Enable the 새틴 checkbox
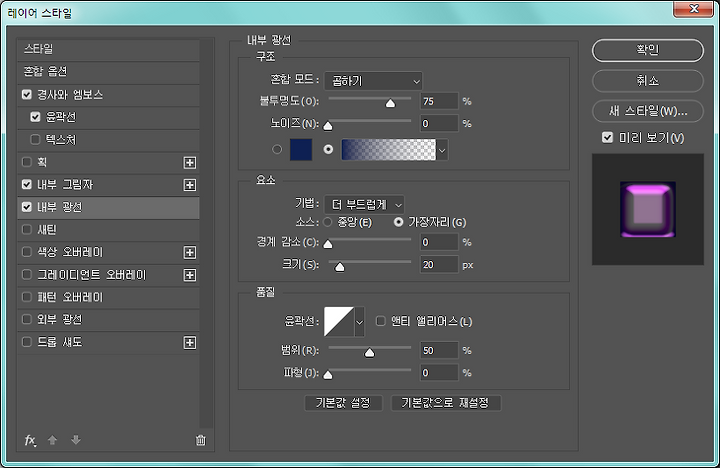Viewport: 720px width, 468px height. [27, 229]
